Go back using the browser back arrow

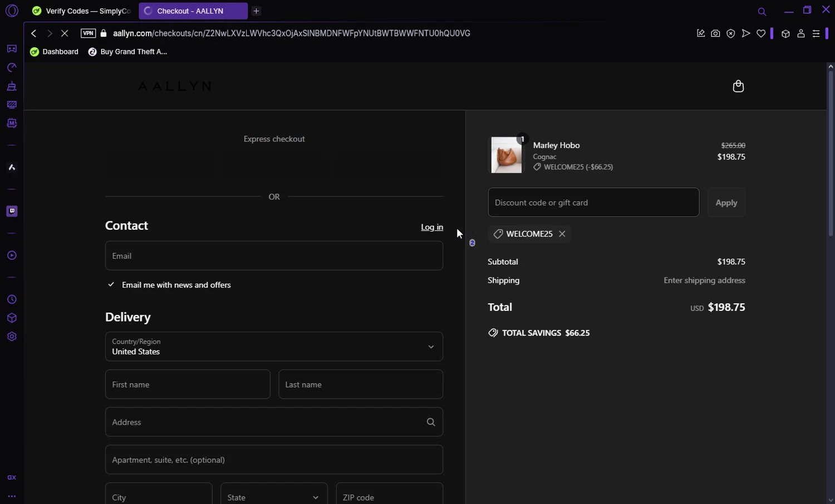tap(34, 33)
